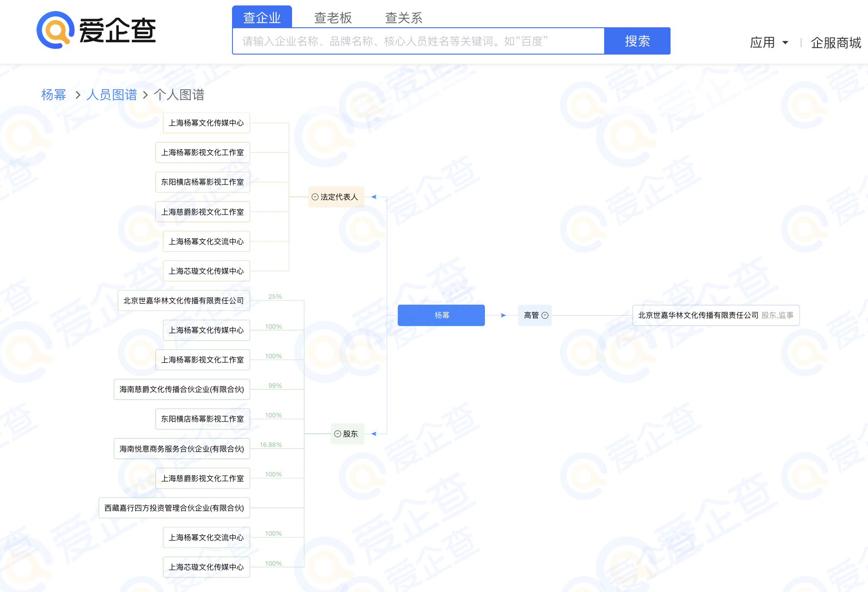Image resolution: width=868 pixels, height=592 pixels.
Task: Select 上海杨幂文化交流中心 under 法定代表人
Action: tap(207, 241)
